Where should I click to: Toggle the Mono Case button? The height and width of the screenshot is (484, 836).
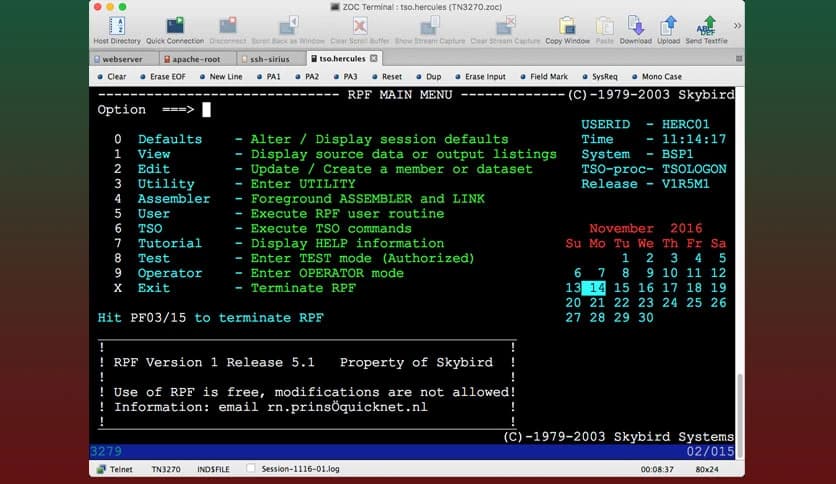click(x=657, y=77)
